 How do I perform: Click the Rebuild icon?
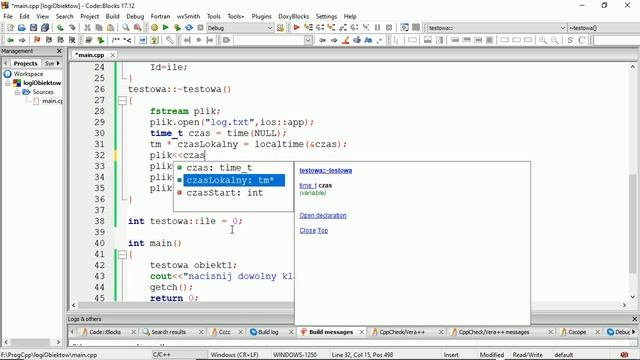(x=189, y=28)
